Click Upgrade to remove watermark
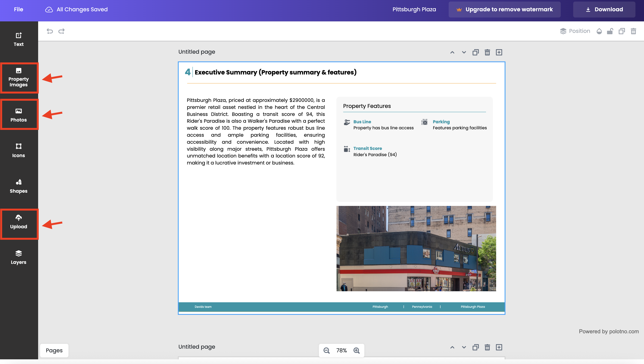Viewport: 644px width, 364px height. click(504, 10)
